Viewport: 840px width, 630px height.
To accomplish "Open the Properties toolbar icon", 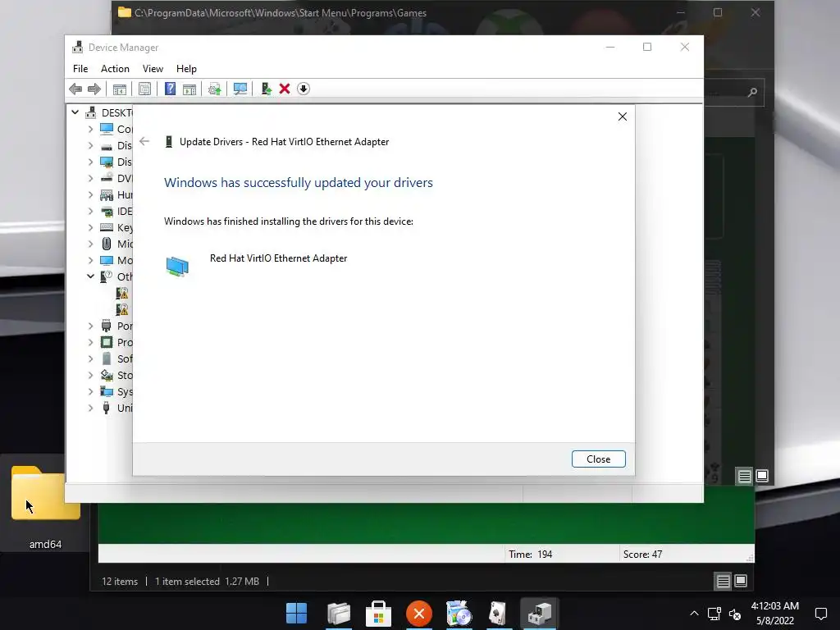I will tap(144, 89).
